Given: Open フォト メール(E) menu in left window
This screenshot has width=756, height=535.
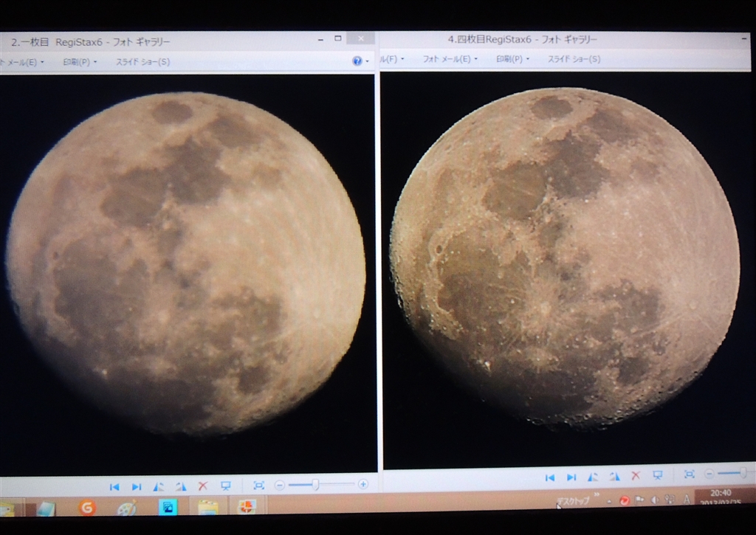Looking at the screenshot, I should (22, 62).
